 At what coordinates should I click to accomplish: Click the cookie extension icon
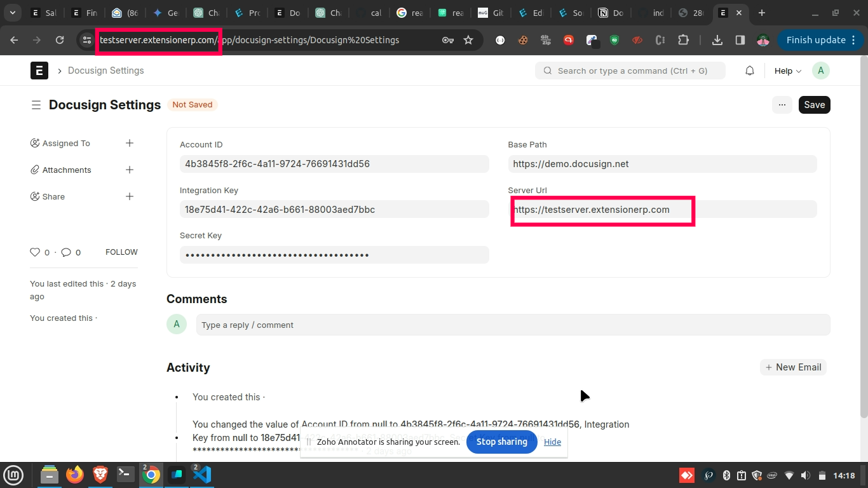click(x=523, y=40)
